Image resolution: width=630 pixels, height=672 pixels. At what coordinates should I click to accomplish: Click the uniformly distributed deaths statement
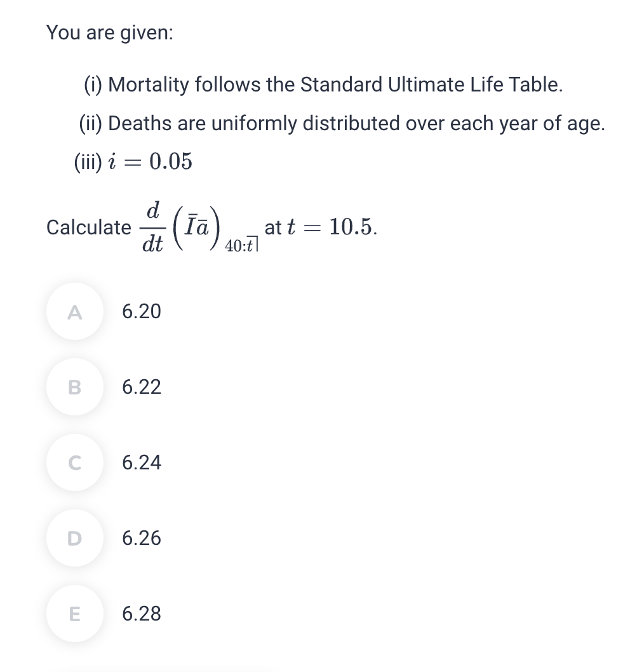click(340, 123)
